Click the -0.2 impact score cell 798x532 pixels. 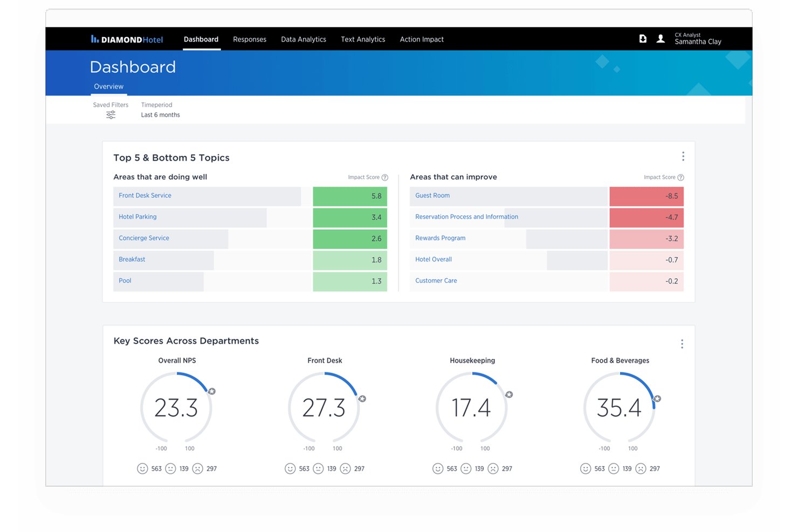pyautogui.click(x=646, y=281)
